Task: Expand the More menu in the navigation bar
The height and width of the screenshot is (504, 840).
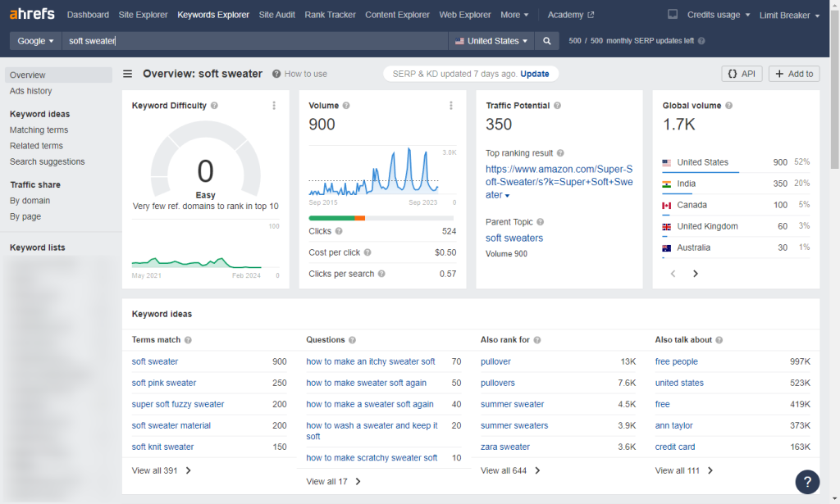Action: (514, 14)
